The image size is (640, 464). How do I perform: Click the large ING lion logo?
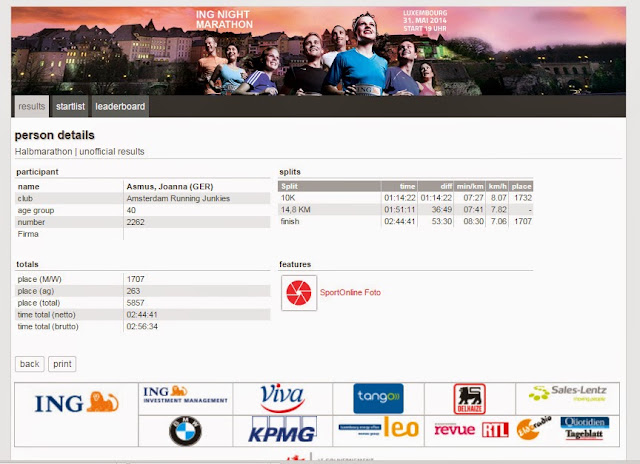point(77,403)
